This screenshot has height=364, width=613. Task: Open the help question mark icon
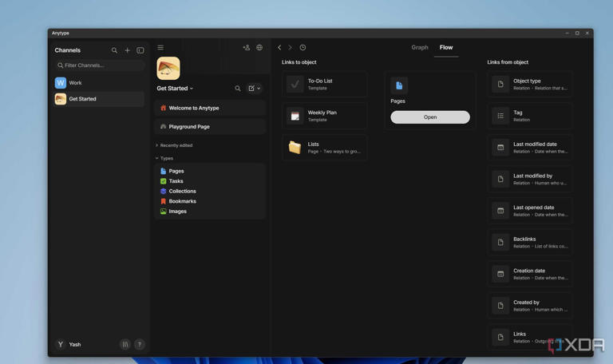139,345
